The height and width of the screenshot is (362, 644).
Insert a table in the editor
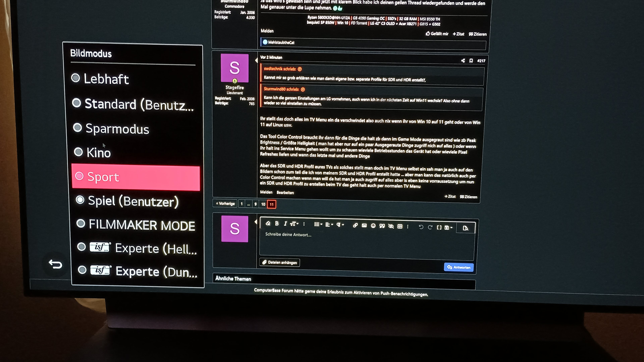[x=400, y=226]
